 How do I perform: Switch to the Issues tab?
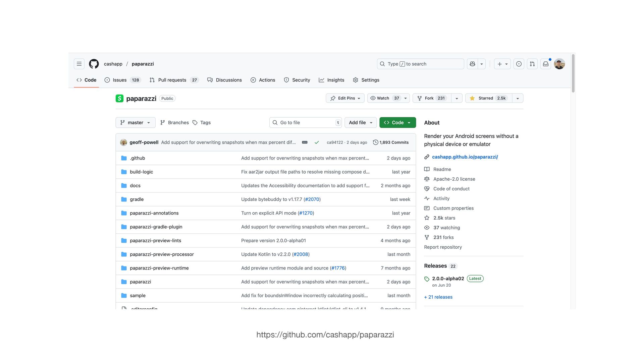[123, 80]
